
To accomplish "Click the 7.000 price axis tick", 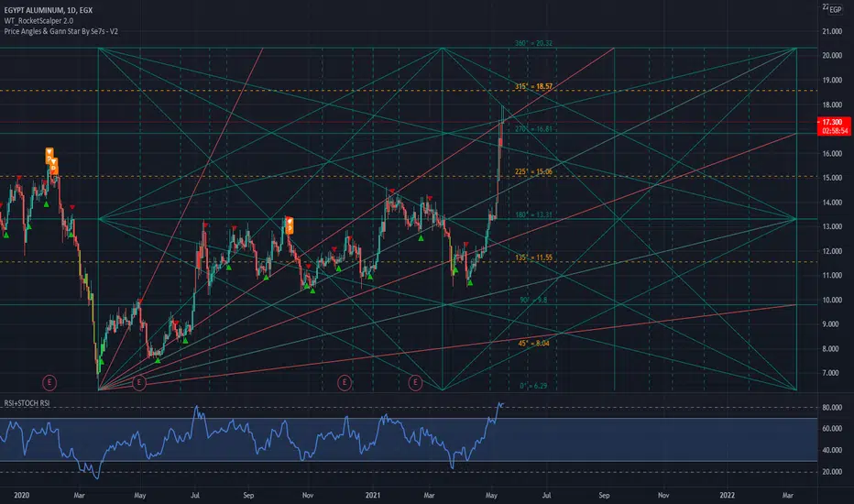I will 832,373.
